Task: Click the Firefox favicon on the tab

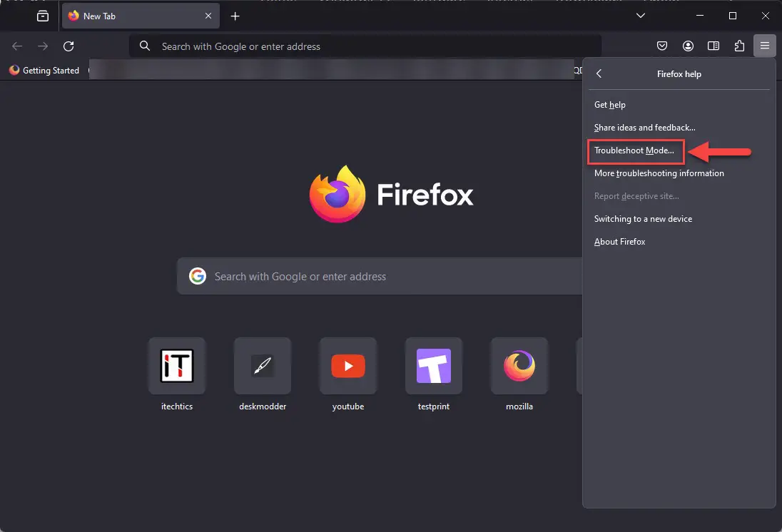Action: 73,15
